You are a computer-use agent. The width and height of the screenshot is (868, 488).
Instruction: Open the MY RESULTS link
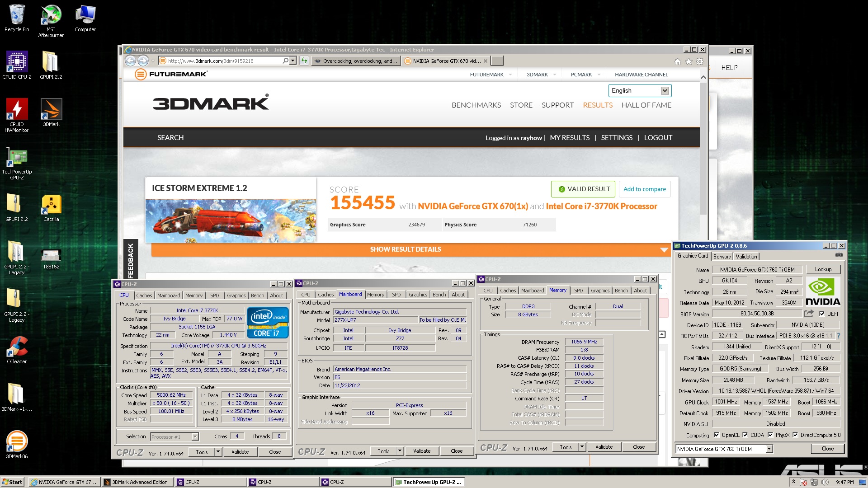click(x=570, y=138)
